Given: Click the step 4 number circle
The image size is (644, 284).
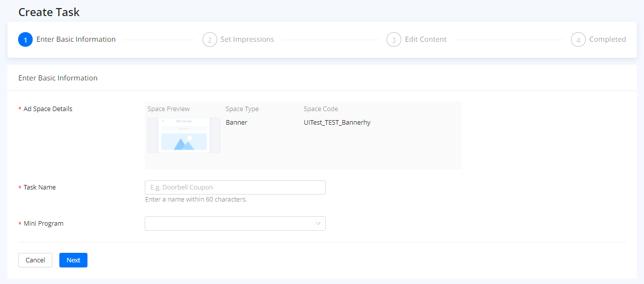Looking at the screenshot, I should [x=578, y=40].
